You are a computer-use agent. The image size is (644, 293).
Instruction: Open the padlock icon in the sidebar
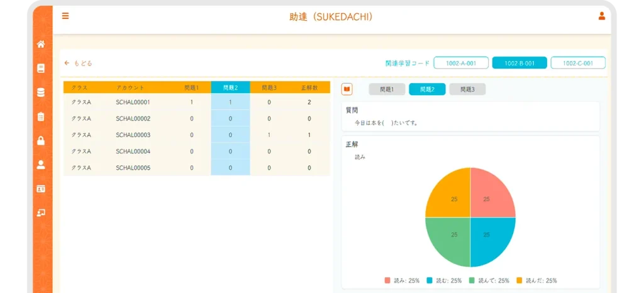pos(41,141)
